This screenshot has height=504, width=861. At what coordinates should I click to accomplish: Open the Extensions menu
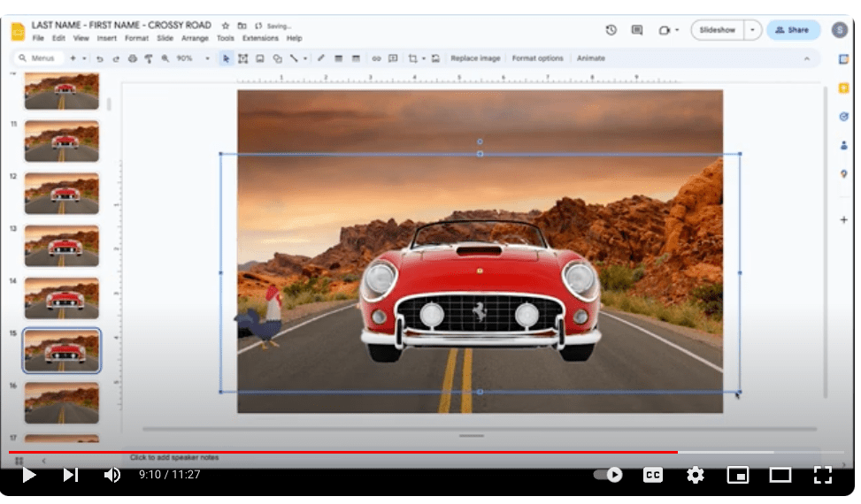260,39
